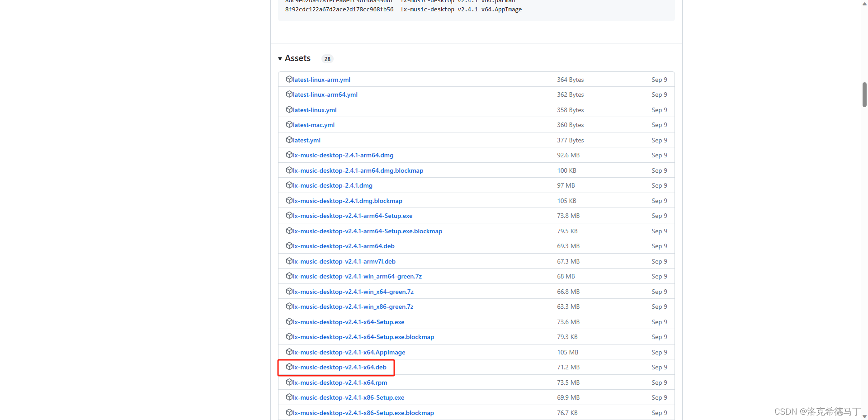Open v2.4.1-x86-Setup.exe.blockmap link
The width and height of the screenshot is (868, 420).
tap(363, 413)
